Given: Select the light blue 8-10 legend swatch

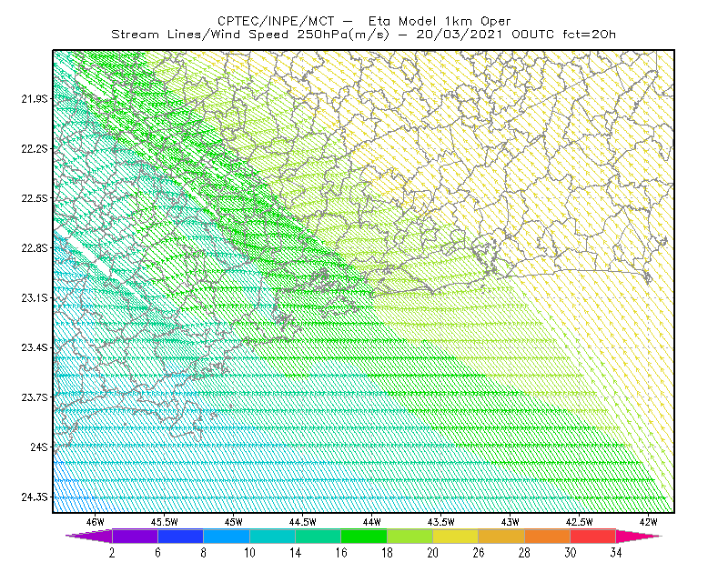Looking at the screenshot, I should pyautogui.click(x=227, y=536).
